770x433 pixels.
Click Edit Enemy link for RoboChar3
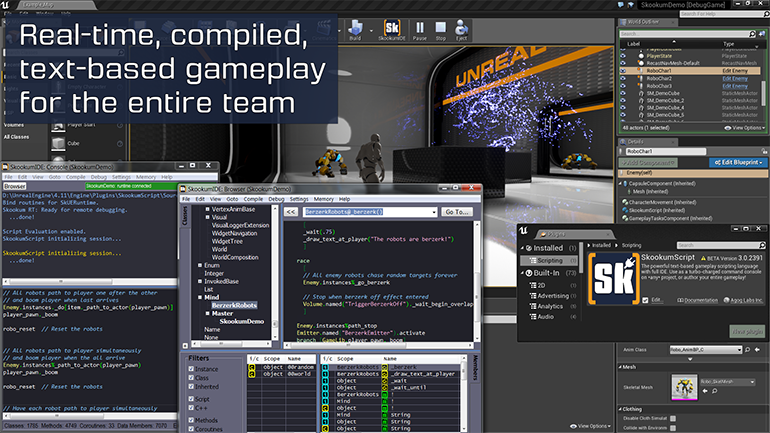[735, 86]
